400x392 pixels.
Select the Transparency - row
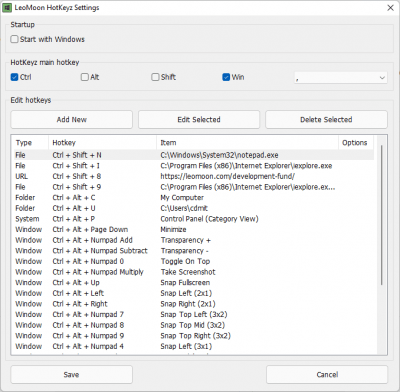[193, 251]
